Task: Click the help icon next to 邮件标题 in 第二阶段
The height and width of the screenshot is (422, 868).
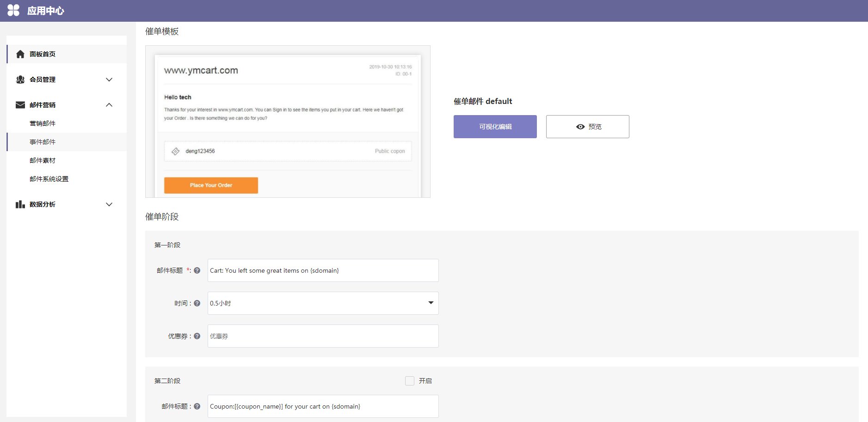Action: (x=197, y=406)
